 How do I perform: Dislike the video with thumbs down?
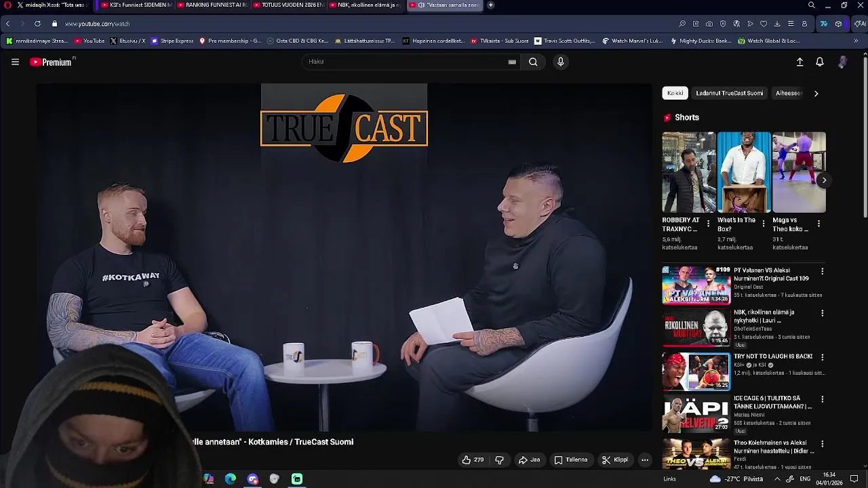pyautogui.click(x=500, y=460)
